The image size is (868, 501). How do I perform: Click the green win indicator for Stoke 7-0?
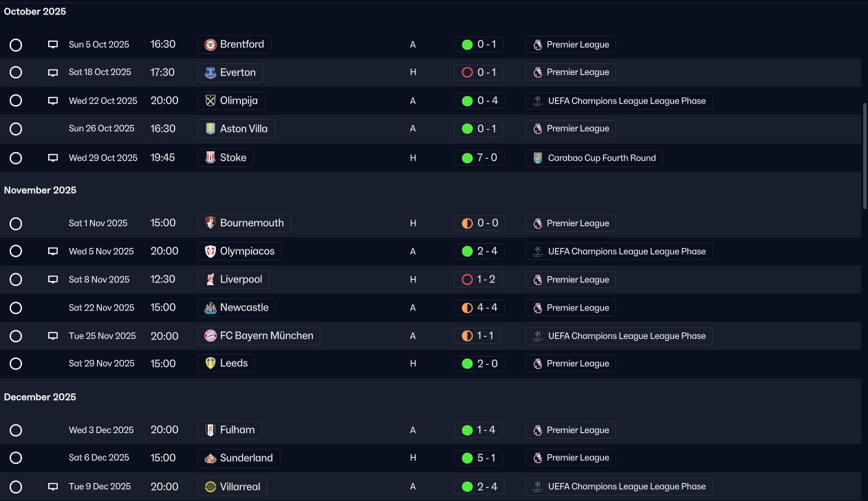pyautogui.click(x=467, y=158)
